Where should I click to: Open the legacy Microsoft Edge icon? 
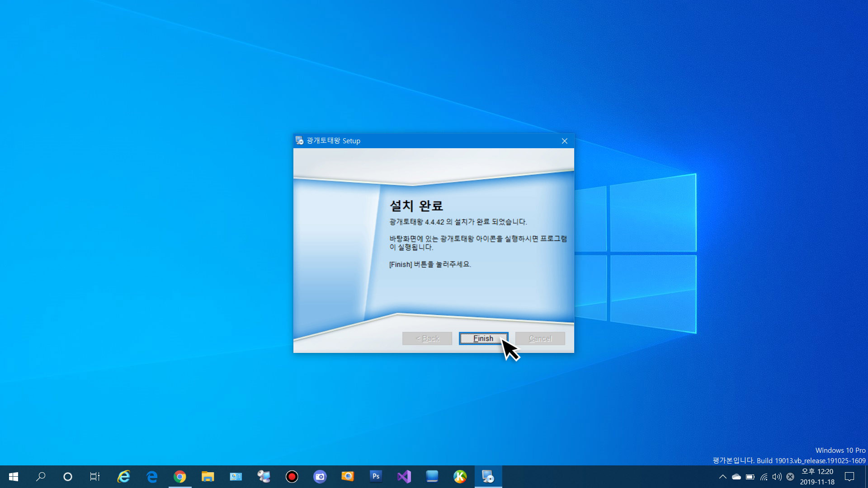(x=152, y=477)
